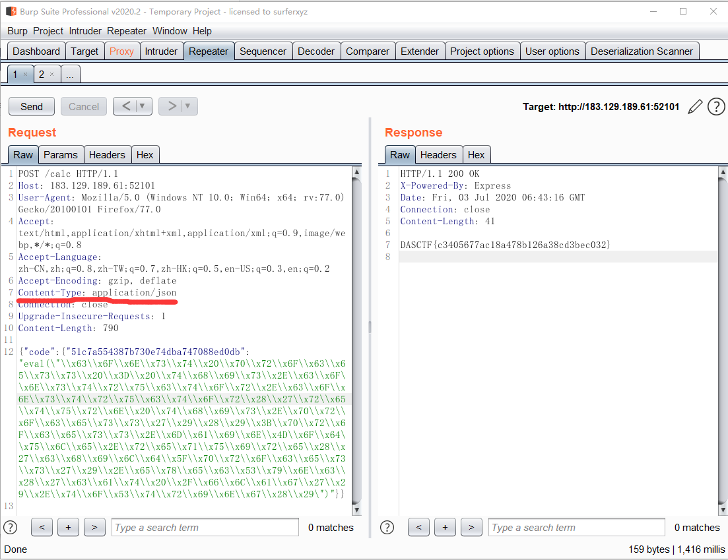This screenshot has width=728, height=560.
Task: Open the Intruder menu in menu bar
Action: (85, 31)
